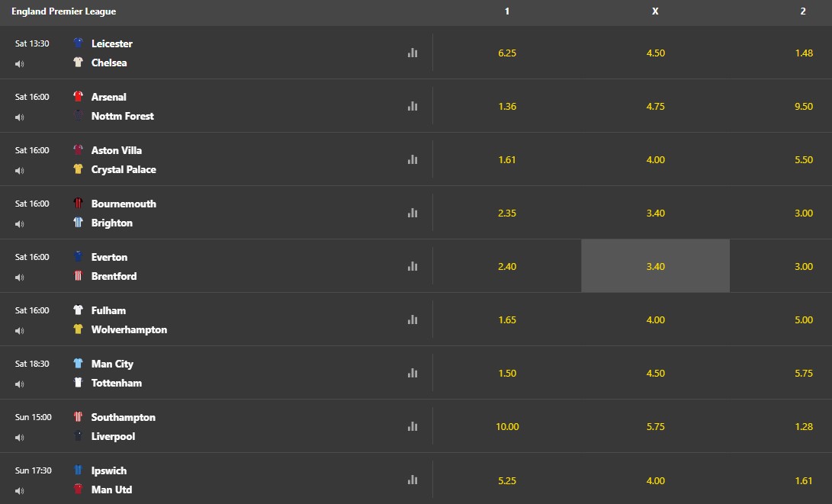Select Chelsea away win odds 1.48
The image size is (832, 504).
coord(804,53)
